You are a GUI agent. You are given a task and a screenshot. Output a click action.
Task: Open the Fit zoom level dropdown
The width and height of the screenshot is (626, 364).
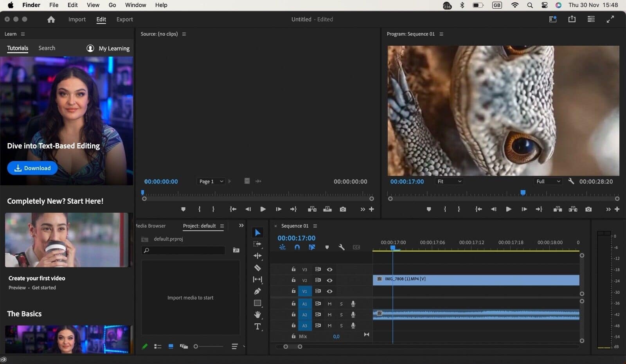(x=449, y=181)
